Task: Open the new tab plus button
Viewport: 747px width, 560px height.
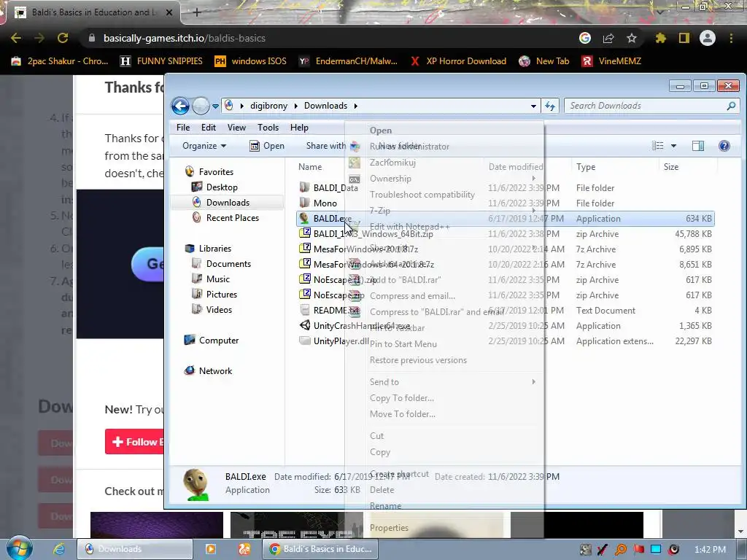Action: 197,13
